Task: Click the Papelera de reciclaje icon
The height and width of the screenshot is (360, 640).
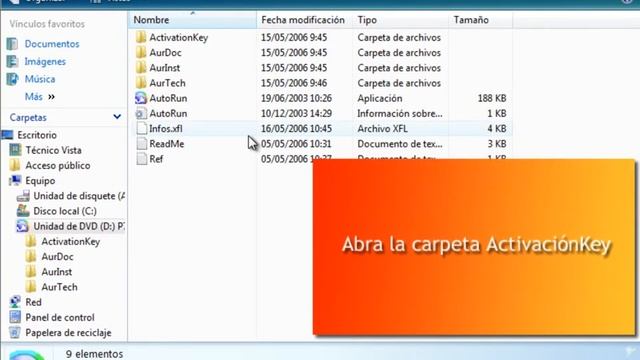Action: click(15, 332)
